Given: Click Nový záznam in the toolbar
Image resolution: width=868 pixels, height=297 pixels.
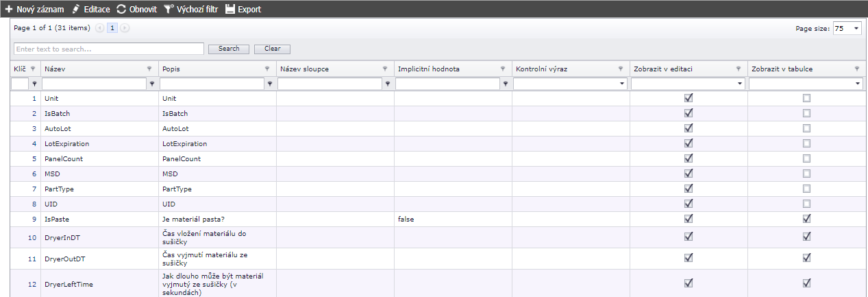Looking at the screenshot, I should point(34,10).
